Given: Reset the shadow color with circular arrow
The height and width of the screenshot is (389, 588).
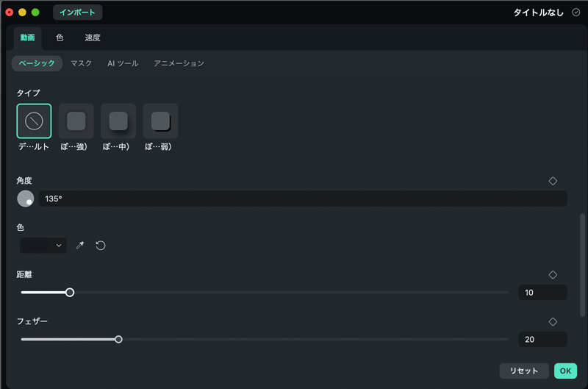Looking at the screenshot, I should click(101, 246).
